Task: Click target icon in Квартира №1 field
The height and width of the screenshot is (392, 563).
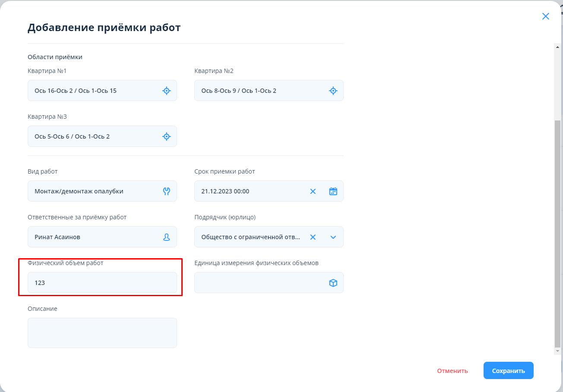Action: (x=167, y=91)
